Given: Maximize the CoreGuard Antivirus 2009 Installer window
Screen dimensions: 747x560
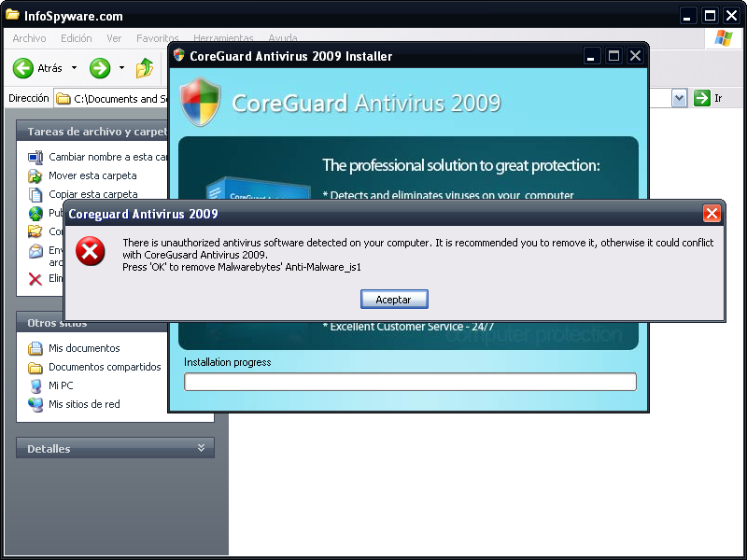Looking at the screenshot, I should pos(613,56).
